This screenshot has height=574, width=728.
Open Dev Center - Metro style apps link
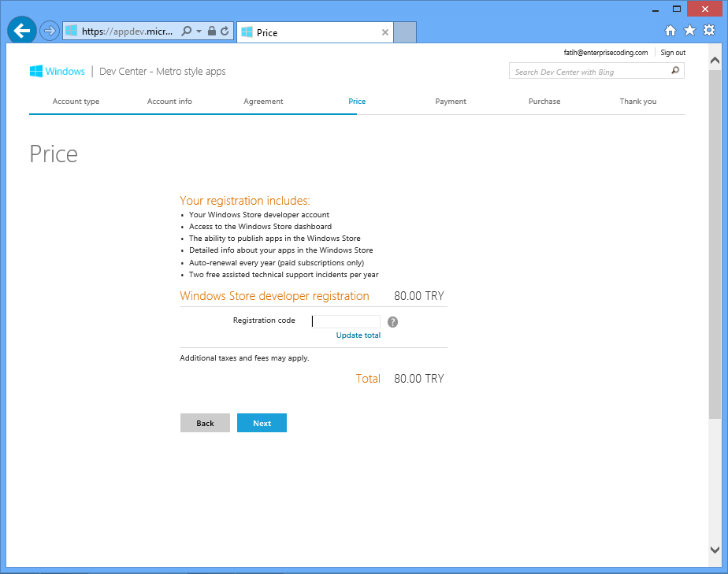tap(162, 72)
